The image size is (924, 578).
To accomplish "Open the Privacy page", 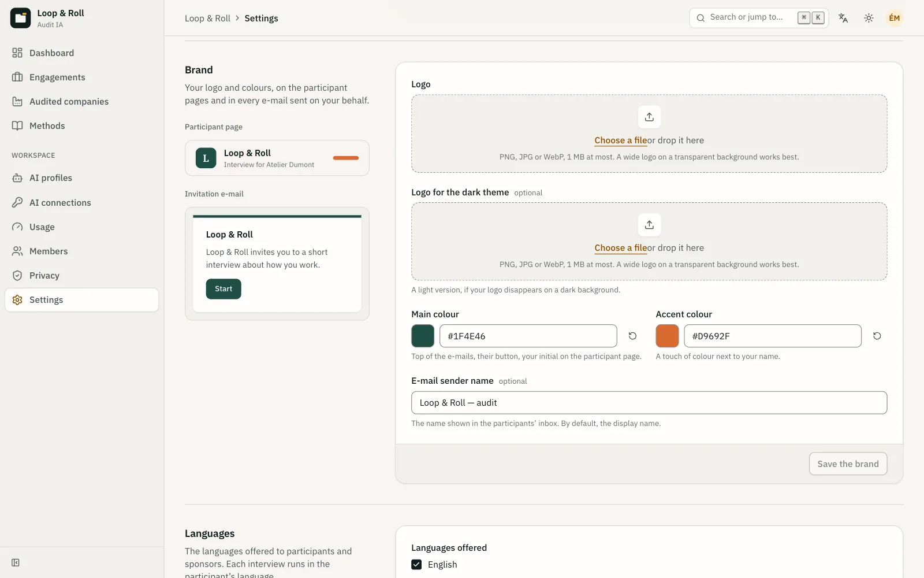I will (81, 276).
